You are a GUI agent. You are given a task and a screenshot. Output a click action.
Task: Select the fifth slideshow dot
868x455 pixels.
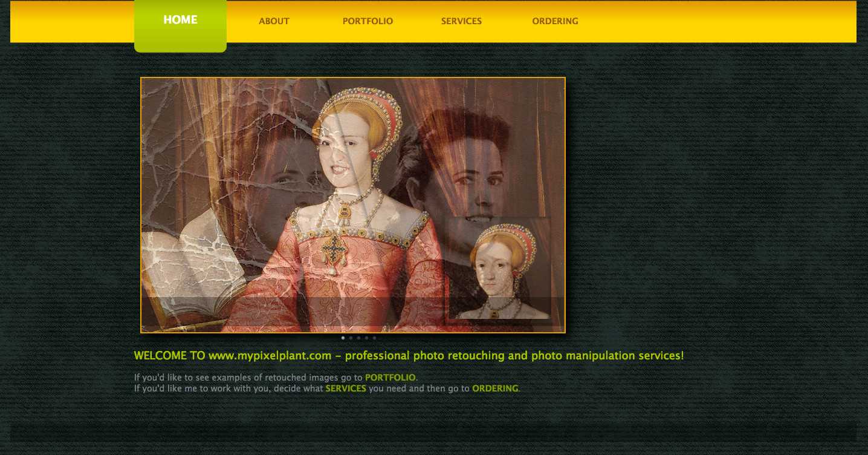click(x=374, y=338)
